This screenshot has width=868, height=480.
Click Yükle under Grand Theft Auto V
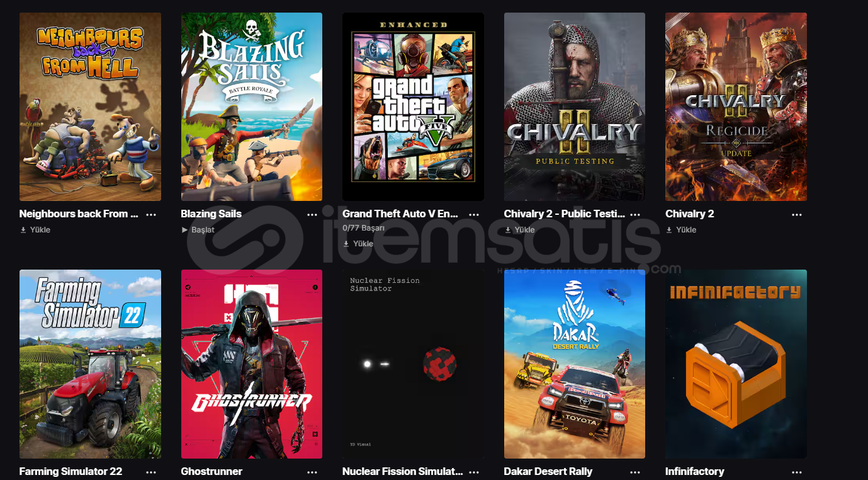coord(358,244)
